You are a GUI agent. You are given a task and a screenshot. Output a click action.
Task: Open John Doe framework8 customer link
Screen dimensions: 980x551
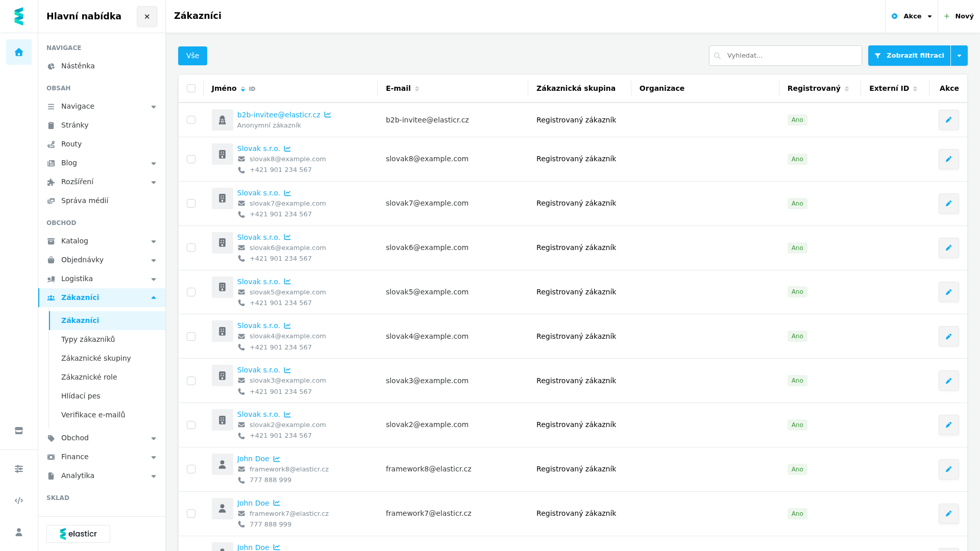[253, 459]
